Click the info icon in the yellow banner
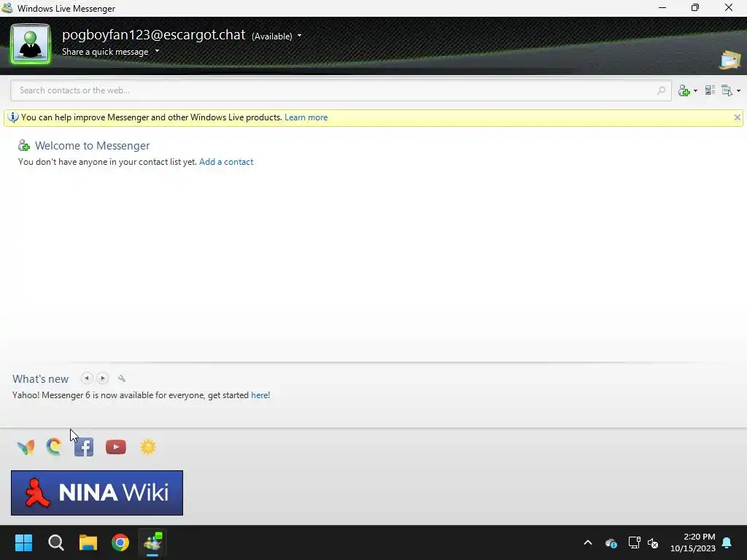This screenshot has height=560, width=747. coord(13,117)
